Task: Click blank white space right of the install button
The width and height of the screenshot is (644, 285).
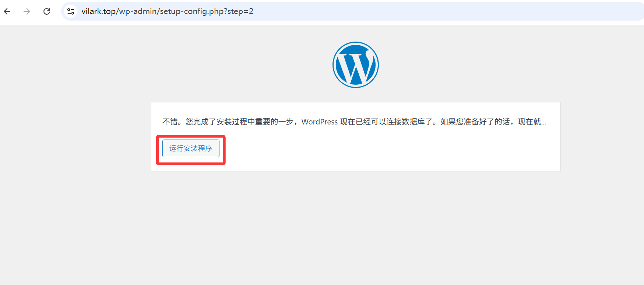Action: (368, 149)
